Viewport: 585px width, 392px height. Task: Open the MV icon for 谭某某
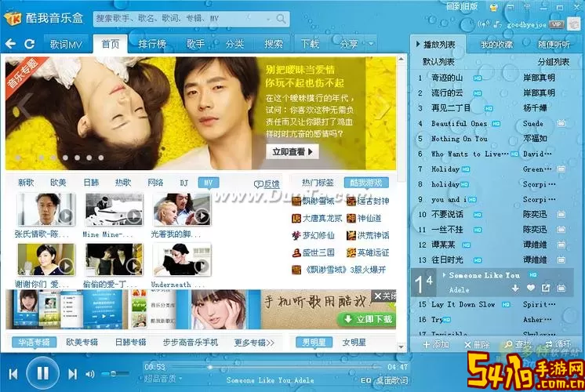pos(561,245)
